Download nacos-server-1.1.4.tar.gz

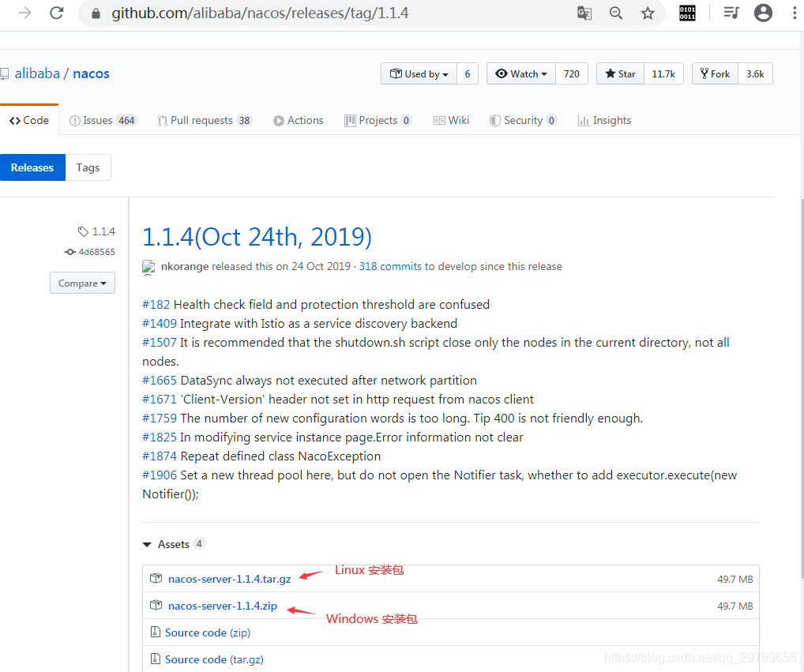tap(229, 580)
